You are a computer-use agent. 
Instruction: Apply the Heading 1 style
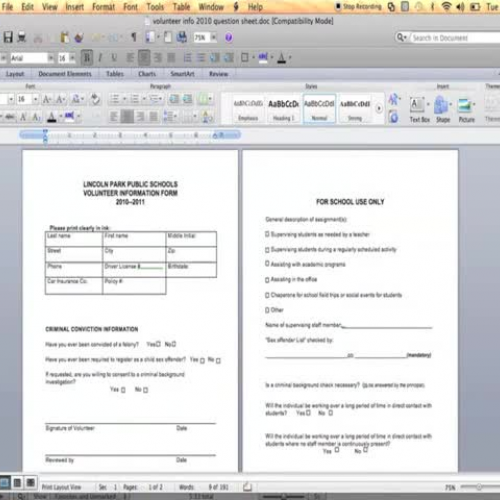(x=284, y=109)
